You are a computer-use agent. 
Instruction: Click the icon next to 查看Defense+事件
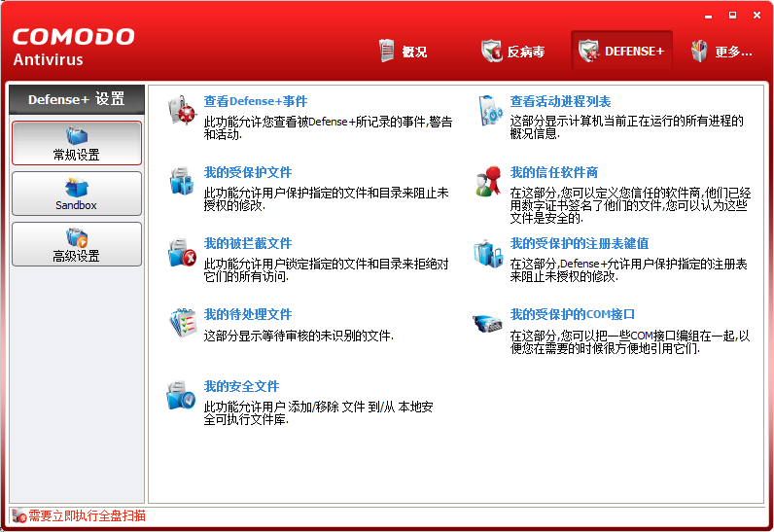(x=182, y=110)
